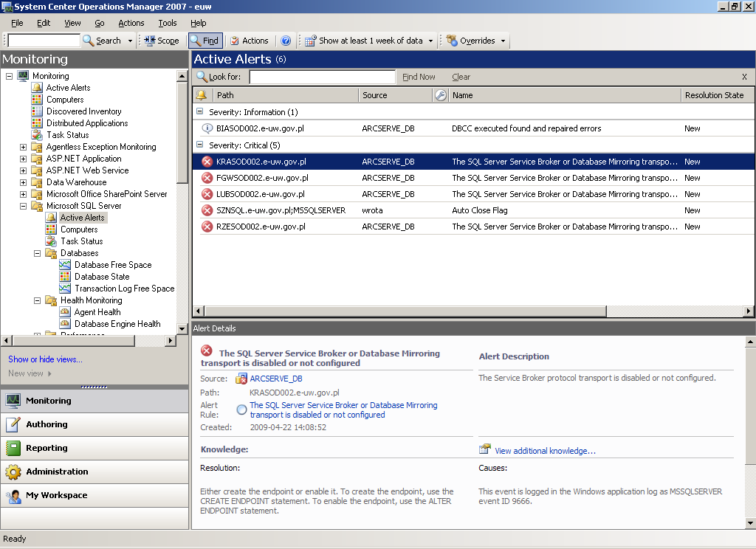Open the alert rule link in Alert Details
The width and height of the screenshot is (756, 549).
tap(343, 410)
